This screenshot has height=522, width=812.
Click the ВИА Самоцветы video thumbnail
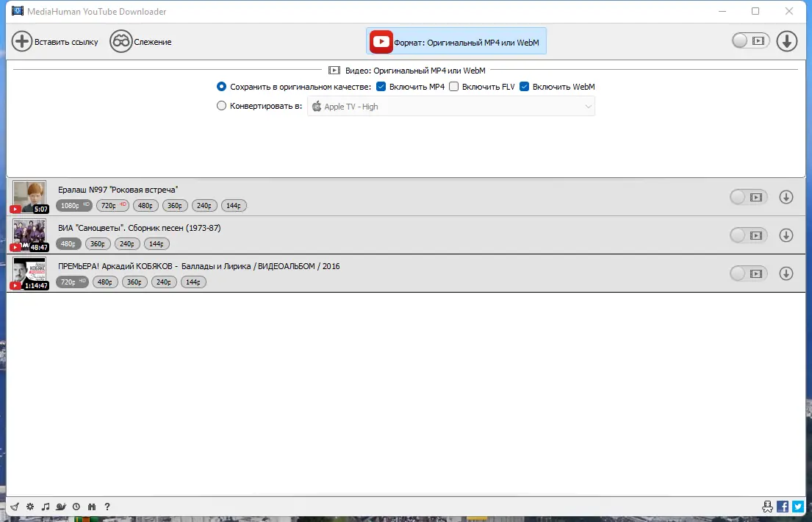pyautogui.click(x=29, y=235)
